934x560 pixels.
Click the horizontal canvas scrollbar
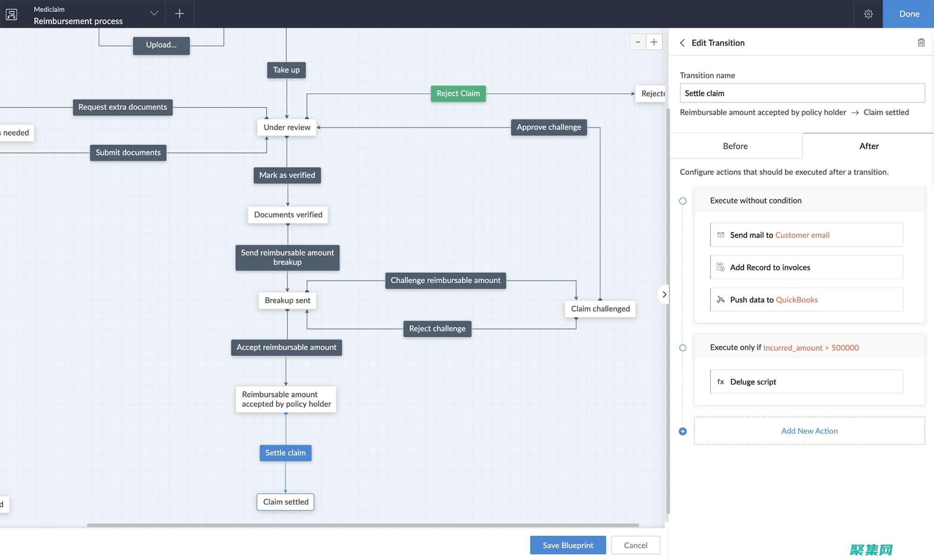(362, 525)
